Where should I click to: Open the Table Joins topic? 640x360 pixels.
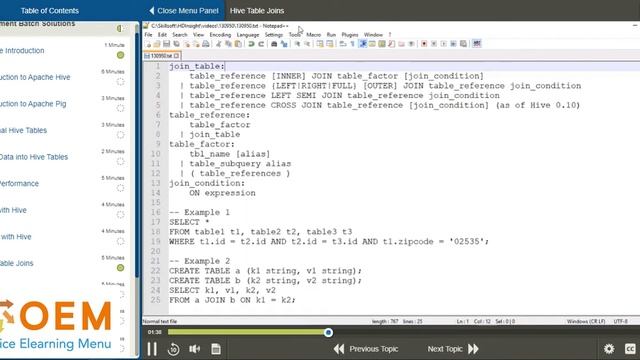(x=17, y=263)
